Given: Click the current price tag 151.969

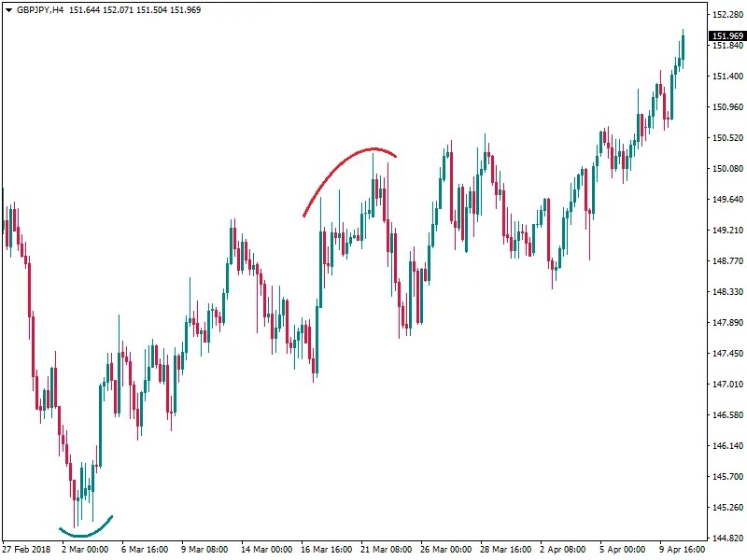Looking at the screenshot, I should coord(727,35).
